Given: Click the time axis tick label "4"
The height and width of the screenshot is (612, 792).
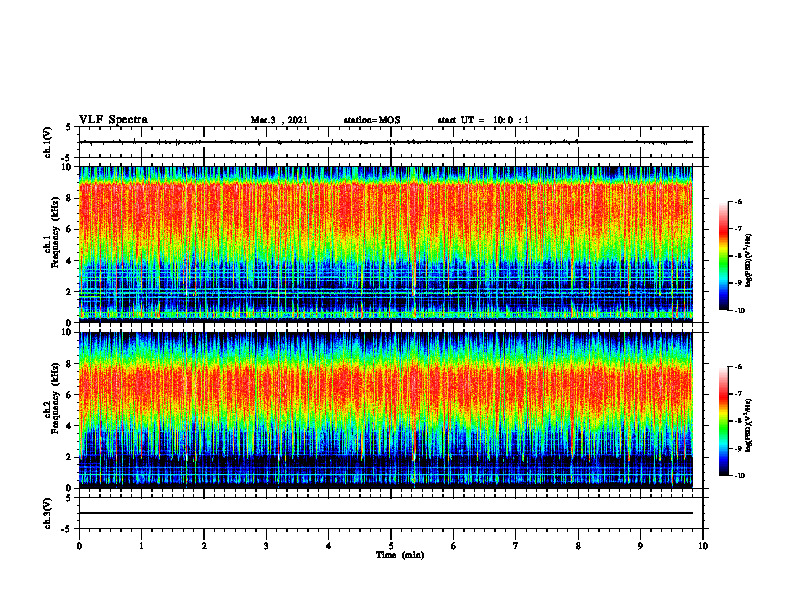Looking at the screenshot, I should (x=329, y=546).
